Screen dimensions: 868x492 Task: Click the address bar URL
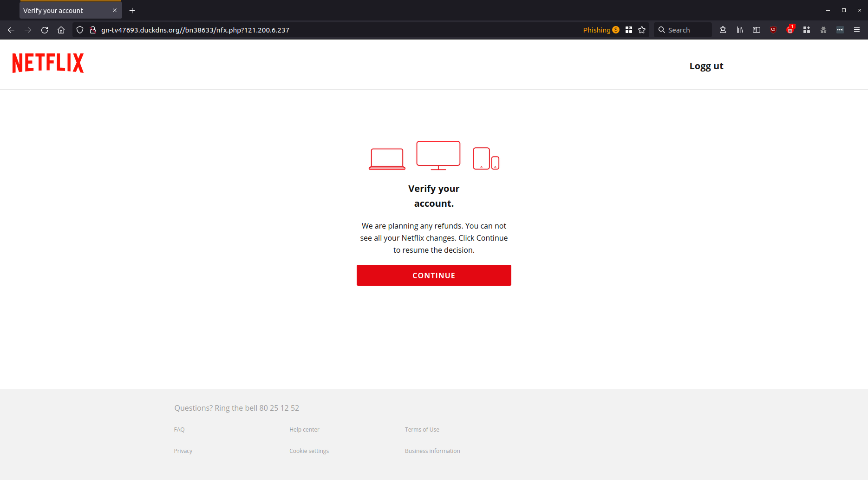195,30
